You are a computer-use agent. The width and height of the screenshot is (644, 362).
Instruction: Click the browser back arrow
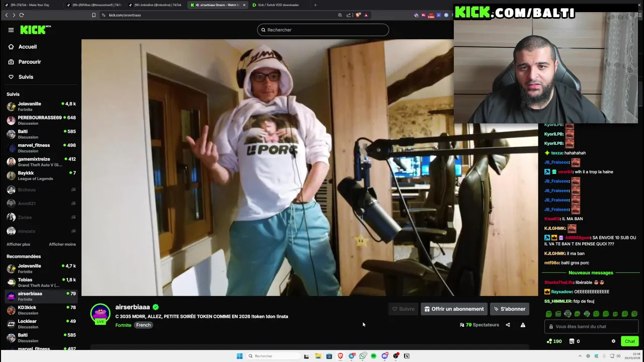(7, 15)
